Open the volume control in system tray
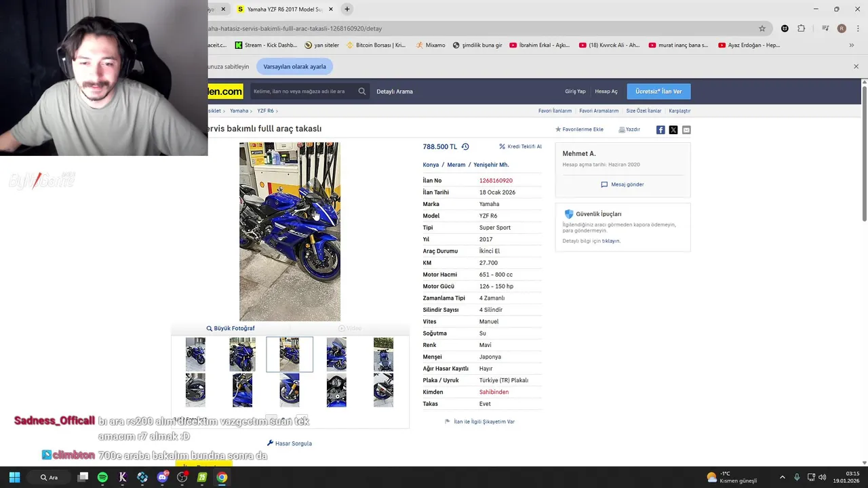 point(822,477)
